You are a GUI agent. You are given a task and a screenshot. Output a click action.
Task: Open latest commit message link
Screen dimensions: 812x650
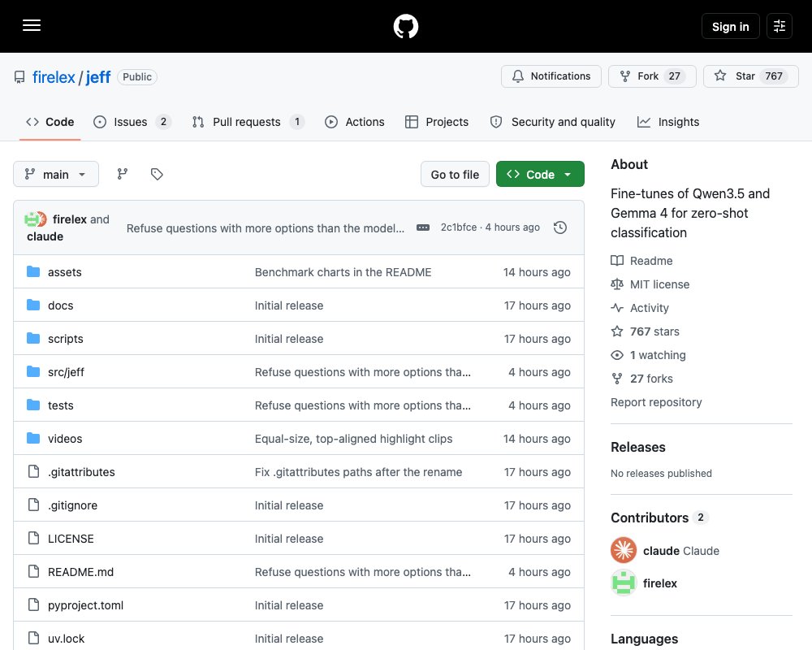point(266,228)
